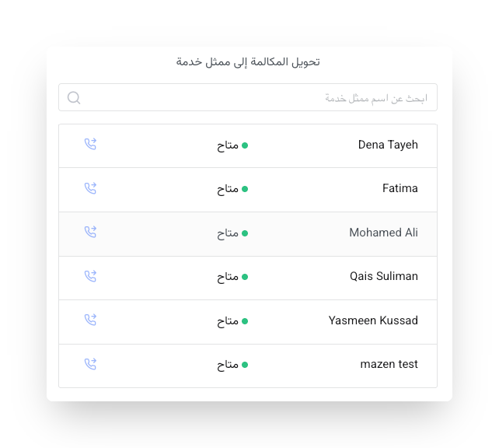Hit the Yasmeen Kussad transfer icon
Viewport: 499px width, 448px height.
(x=90, y=320)
